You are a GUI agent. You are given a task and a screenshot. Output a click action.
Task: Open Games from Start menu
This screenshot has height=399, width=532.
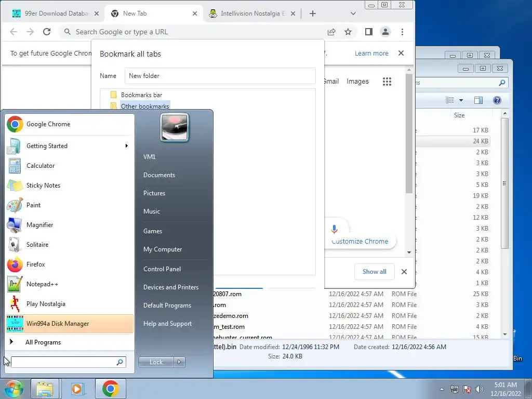coord(153,231)
